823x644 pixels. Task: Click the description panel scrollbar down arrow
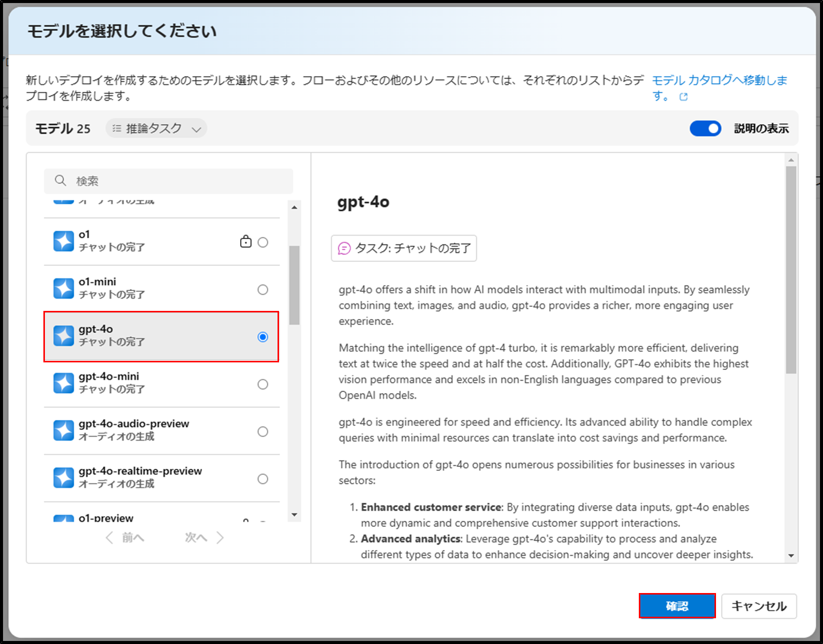[791, 556]
